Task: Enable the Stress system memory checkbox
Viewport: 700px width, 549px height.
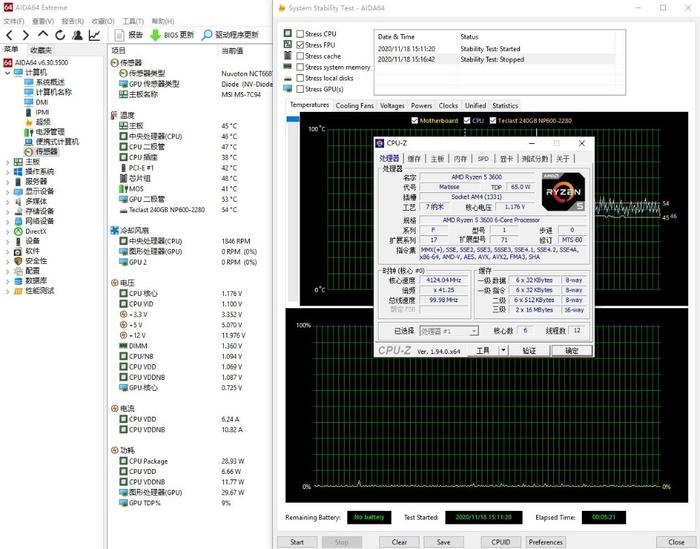Action: [x=300, y=67]
